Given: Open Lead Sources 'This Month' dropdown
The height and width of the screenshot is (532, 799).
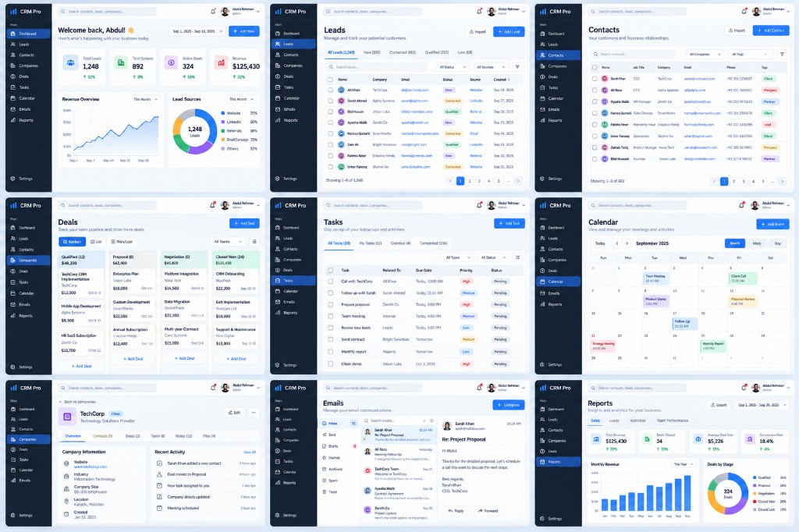Looking at the screenshot, I should [241, 99].
